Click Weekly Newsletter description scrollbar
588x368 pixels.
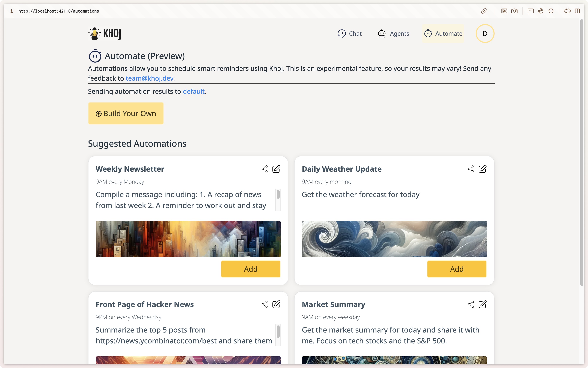[278, 195]
